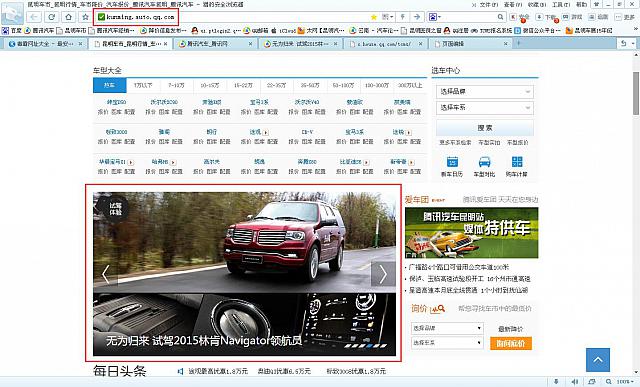Image resolution: width=640 pixels, height=387 pixels.
Task: Reload the page with the refresh icon
Action: click(x=51, y=17)
